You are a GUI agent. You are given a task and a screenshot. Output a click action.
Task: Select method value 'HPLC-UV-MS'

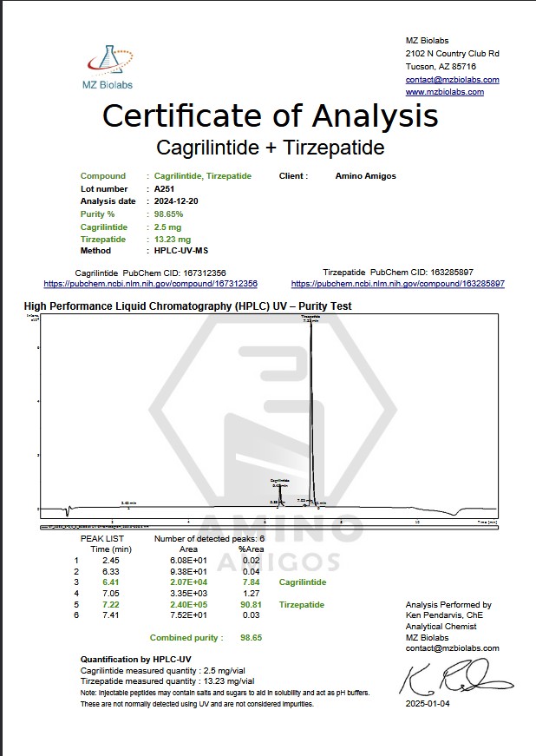(x=181, y=251)
